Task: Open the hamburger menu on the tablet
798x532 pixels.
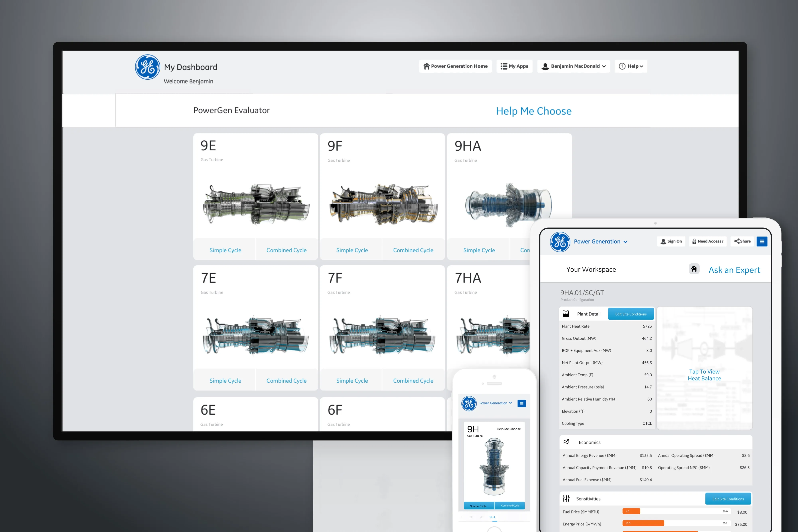Action: 762,241
